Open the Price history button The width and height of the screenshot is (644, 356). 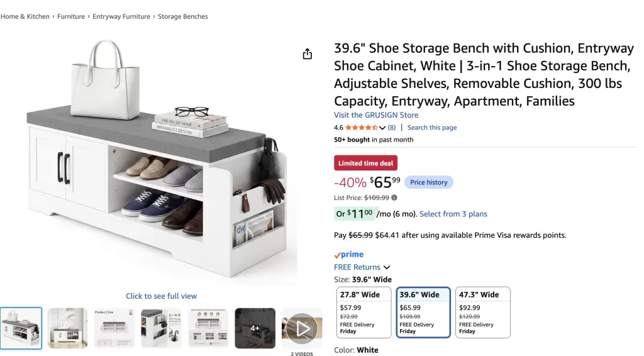pyautogui.click(x=429, y=182)
